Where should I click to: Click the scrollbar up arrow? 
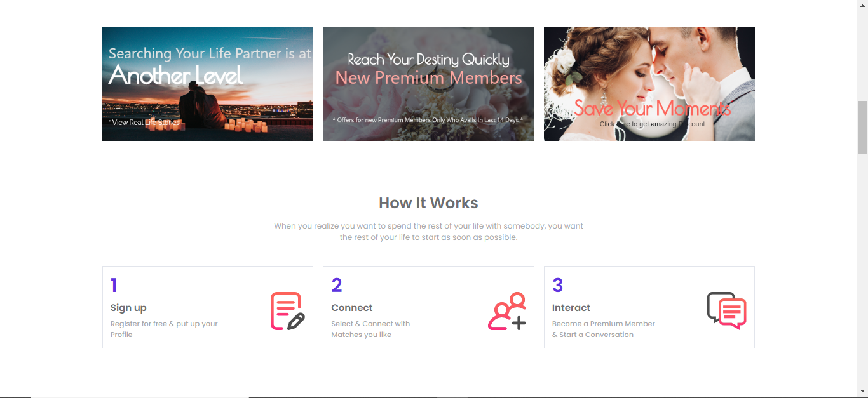[862, 5]
